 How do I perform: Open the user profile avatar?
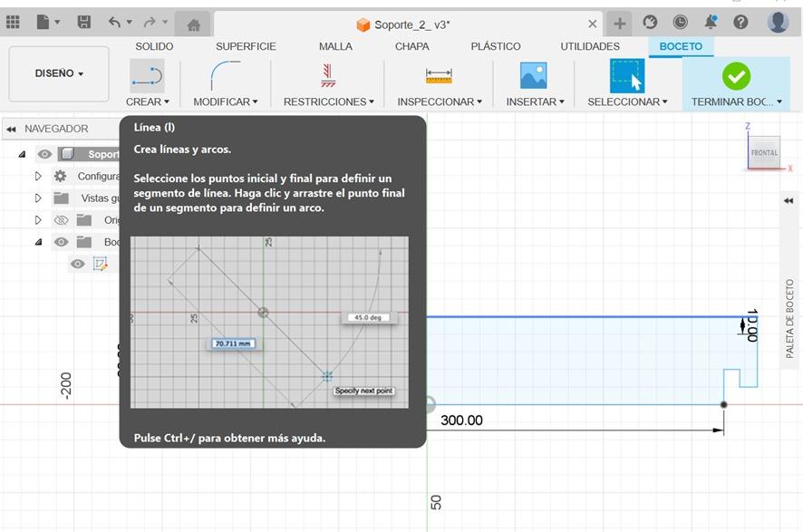[778, 22]
